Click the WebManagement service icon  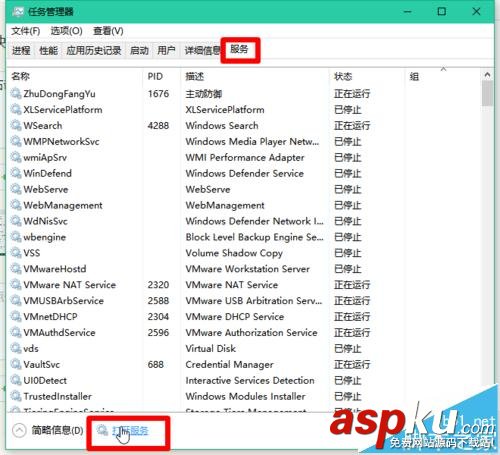click(16, 205)
